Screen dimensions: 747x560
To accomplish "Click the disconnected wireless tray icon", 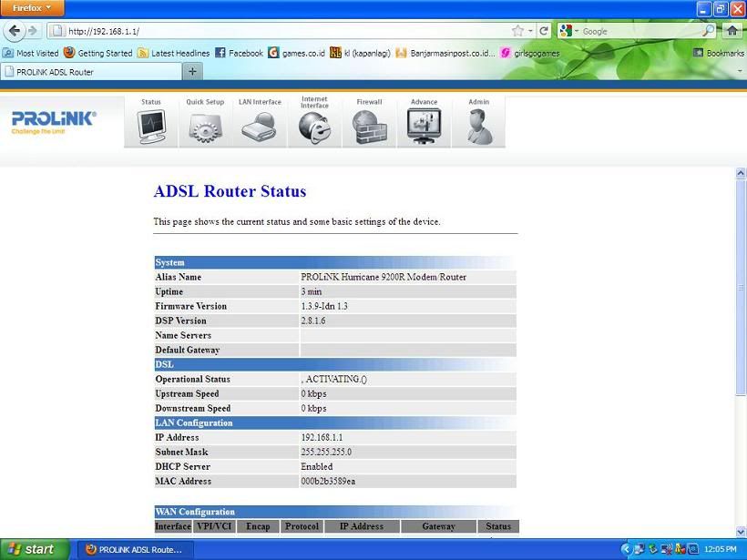I will pos(667,549).
